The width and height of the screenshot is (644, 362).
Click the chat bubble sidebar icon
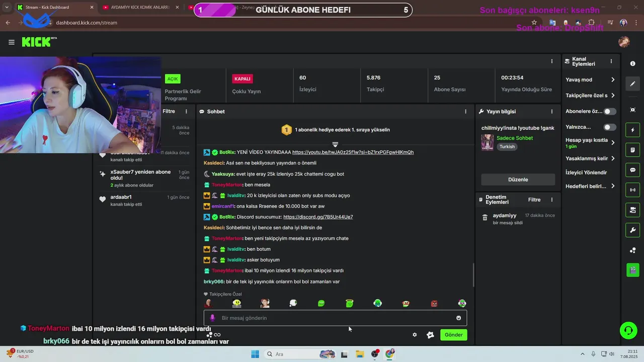pos(632,170)
